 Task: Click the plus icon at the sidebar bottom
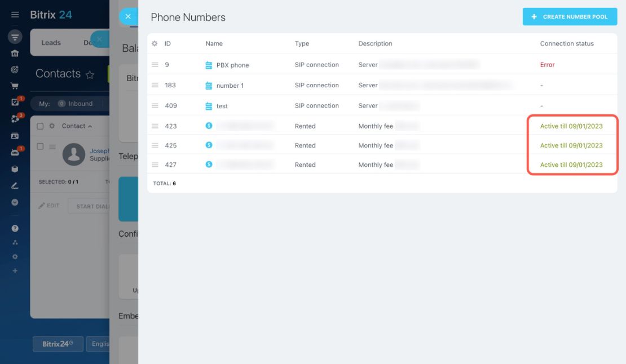pos(15,271)
